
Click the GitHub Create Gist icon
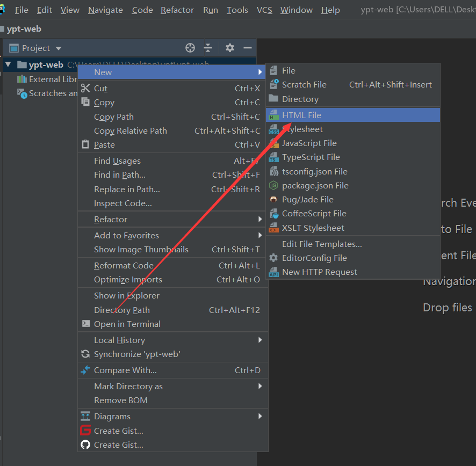85,445
